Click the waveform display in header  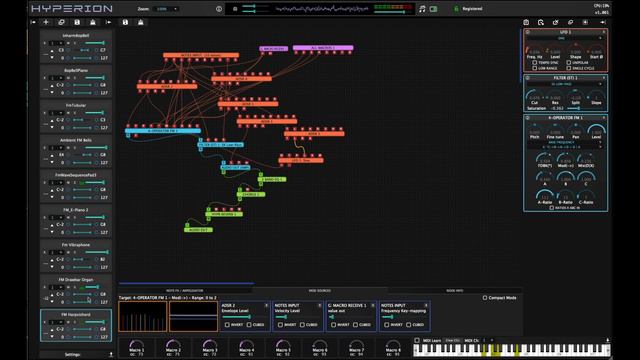[322, 9]
